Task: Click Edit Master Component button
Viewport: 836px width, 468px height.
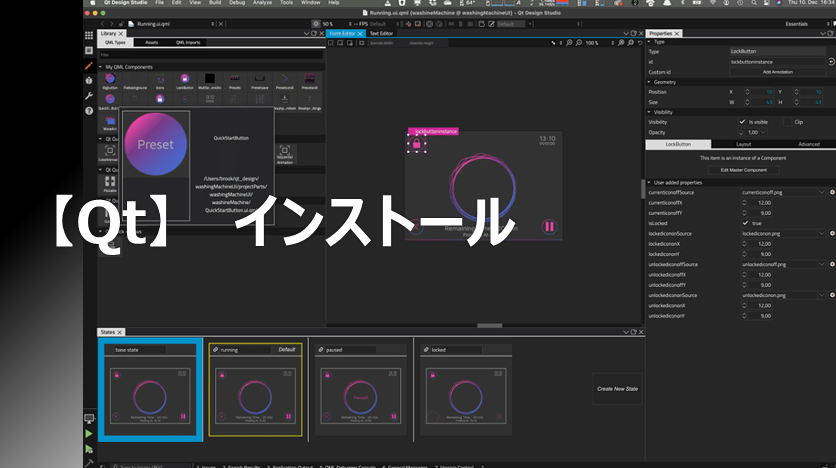Action: pos(743,170)
